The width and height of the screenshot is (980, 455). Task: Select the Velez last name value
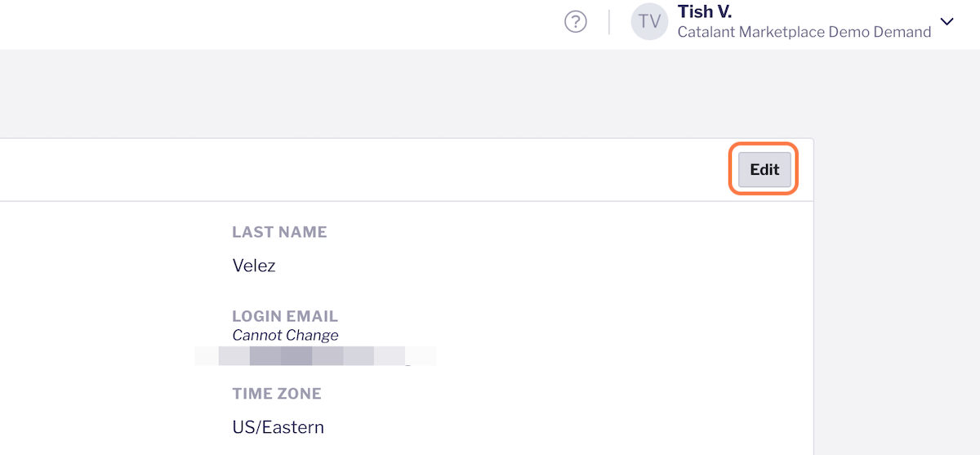[254, 265]
